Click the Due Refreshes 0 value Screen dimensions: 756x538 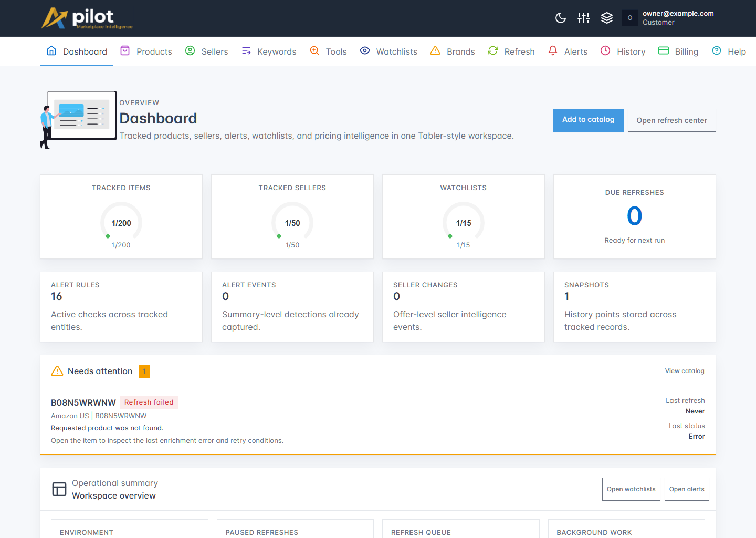(635, 216)
